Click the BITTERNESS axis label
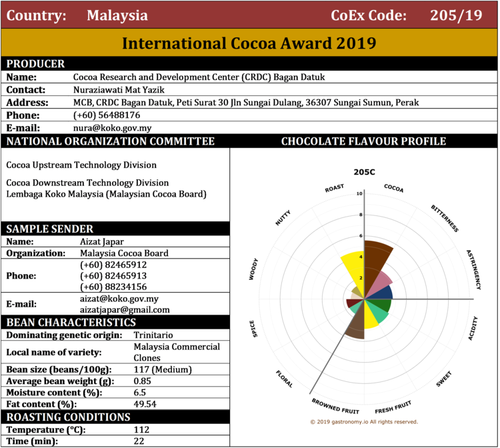Image resolution: width=500 pixels, height=448 pixels. click(445, 218)
